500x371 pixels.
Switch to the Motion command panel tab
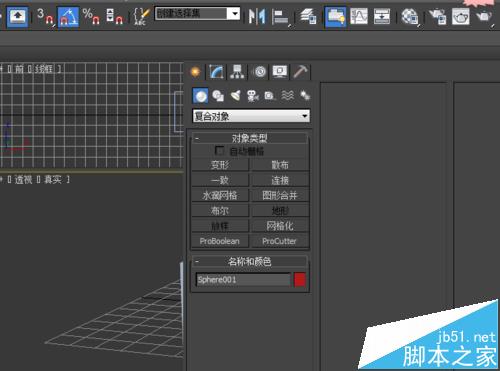[260, 72]
